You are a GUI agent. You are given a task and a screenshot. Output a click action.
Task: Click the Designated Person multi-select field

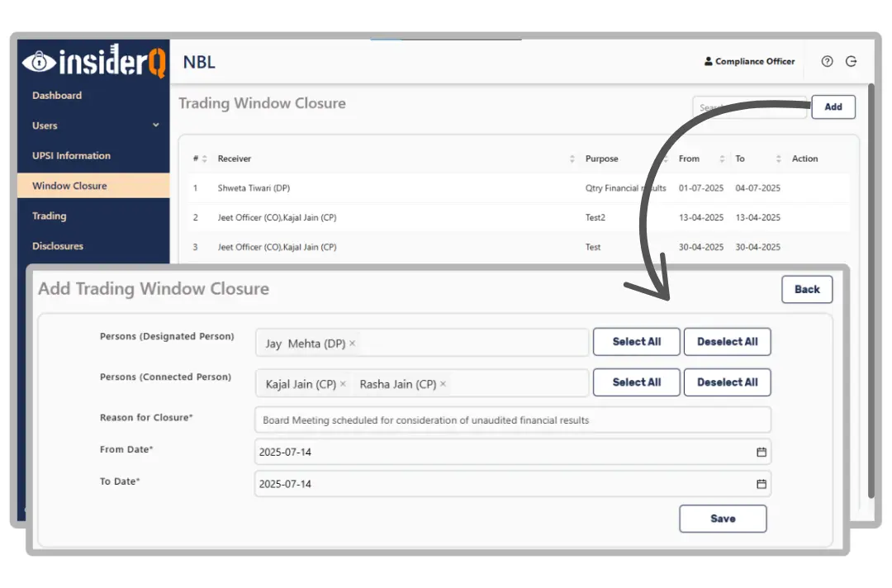[x=421, y=343]
